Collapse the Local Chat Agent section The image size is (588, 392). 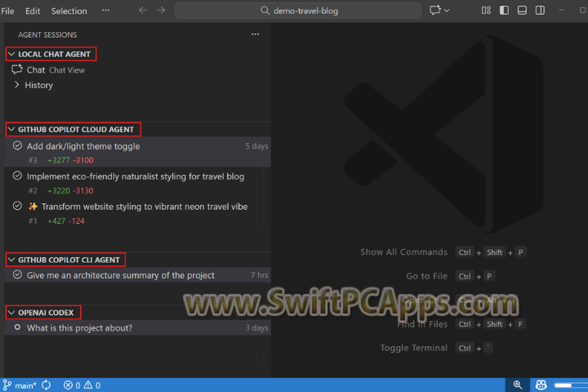[x=51, y=54]
